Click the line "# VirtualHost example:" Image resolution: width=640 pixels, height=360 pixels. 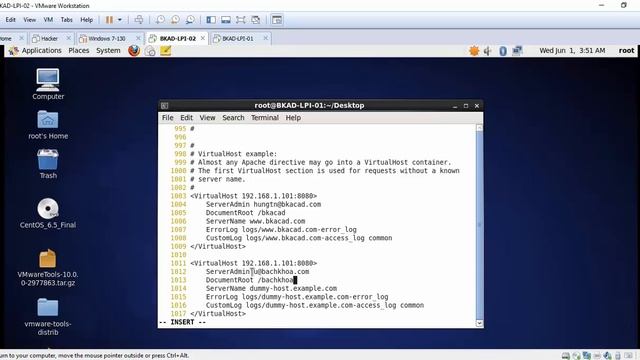[x=233, y=154]
